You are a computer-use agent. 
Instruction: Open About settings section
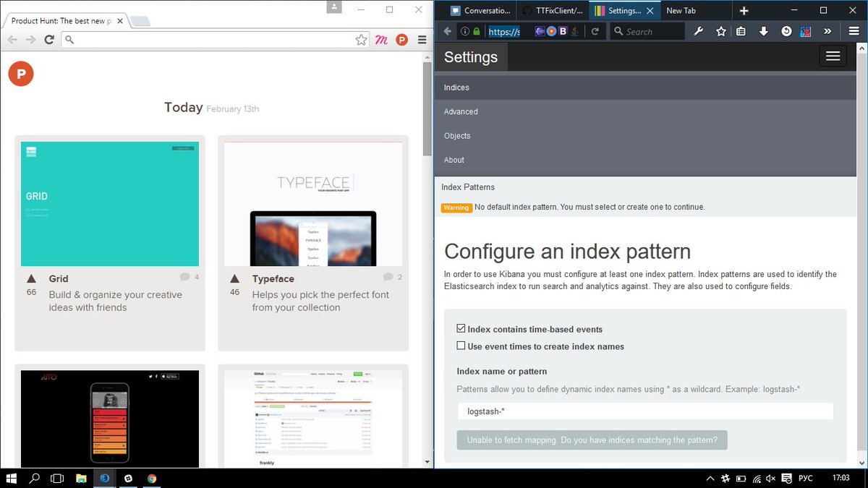click(645, 160)
